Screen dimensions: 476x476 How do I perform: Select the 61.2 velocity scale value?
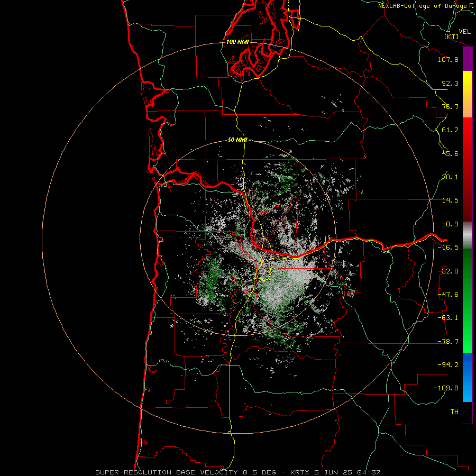(x=450, y=130)
